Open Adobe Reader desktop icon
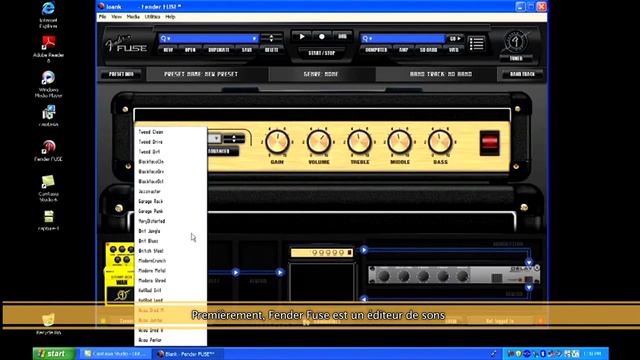 (x=48, y=49)
